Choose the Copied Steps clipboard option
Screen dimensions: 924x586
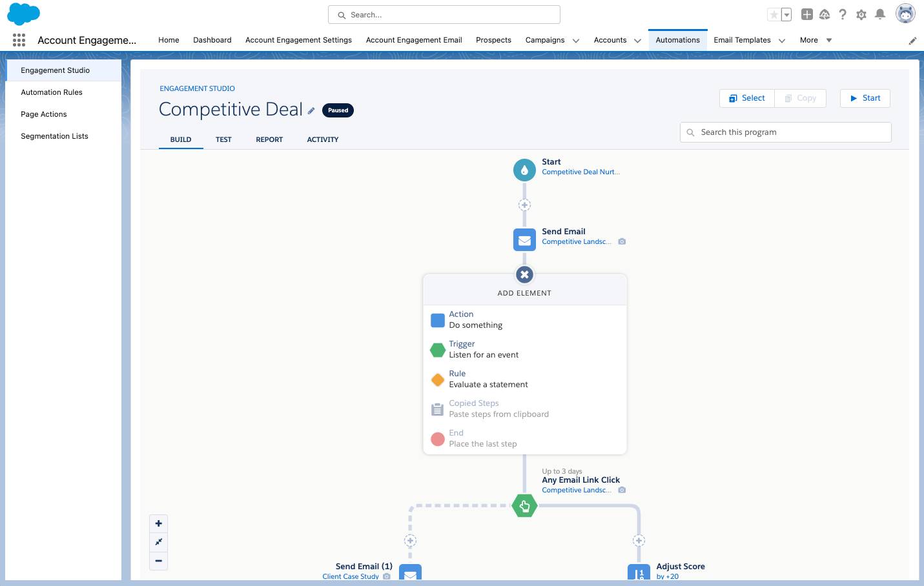pos(524,409)
